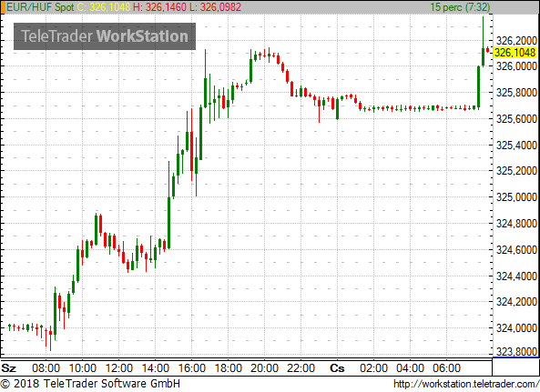The width and height of the screenshot is (540, 392).
Task: Click the Sz day marker on time axis
Action: 8,368
